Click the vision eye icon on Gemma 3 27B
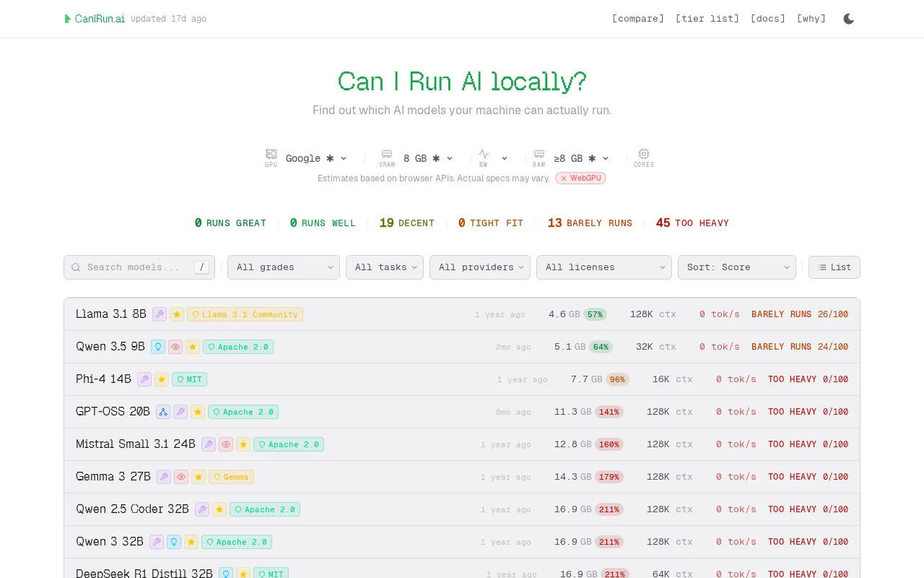 (x=181, y=477)
